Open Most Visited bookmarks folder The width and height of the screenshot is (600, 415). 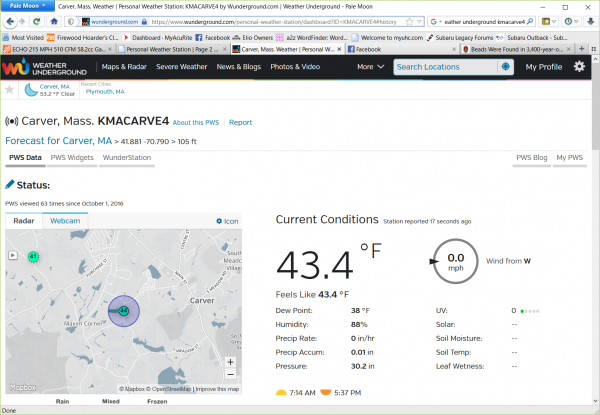pos(23,37)
